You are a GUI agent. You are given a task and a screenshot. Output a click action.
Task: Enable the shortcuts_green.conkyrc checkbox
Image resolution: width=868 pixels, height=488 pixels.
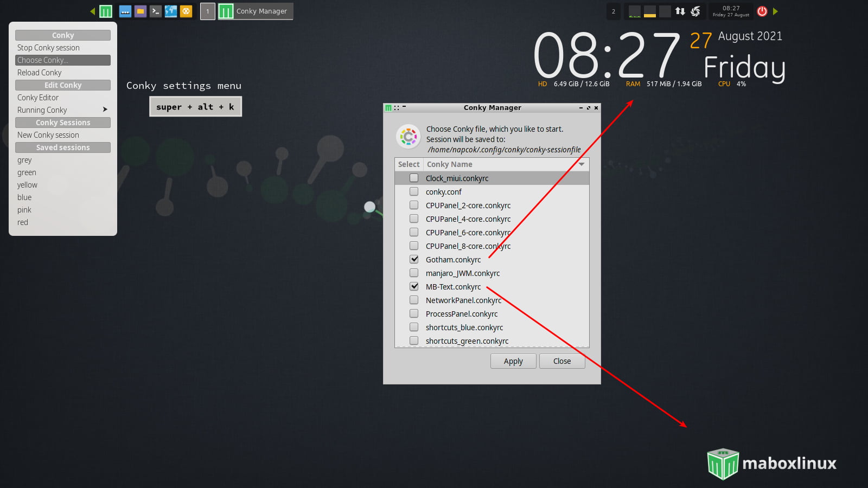point(414,341)
